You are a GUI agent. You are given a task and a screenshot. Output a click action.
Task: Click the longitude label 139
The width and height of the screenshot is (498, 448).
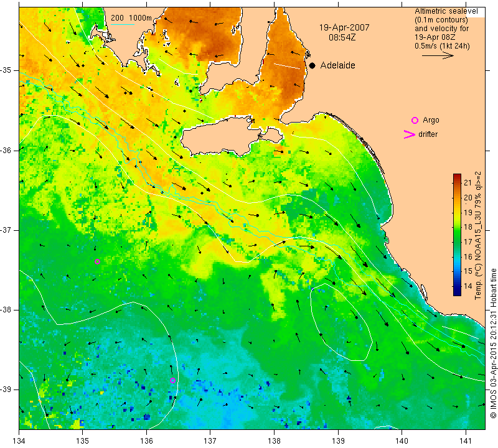coord(338,441)
